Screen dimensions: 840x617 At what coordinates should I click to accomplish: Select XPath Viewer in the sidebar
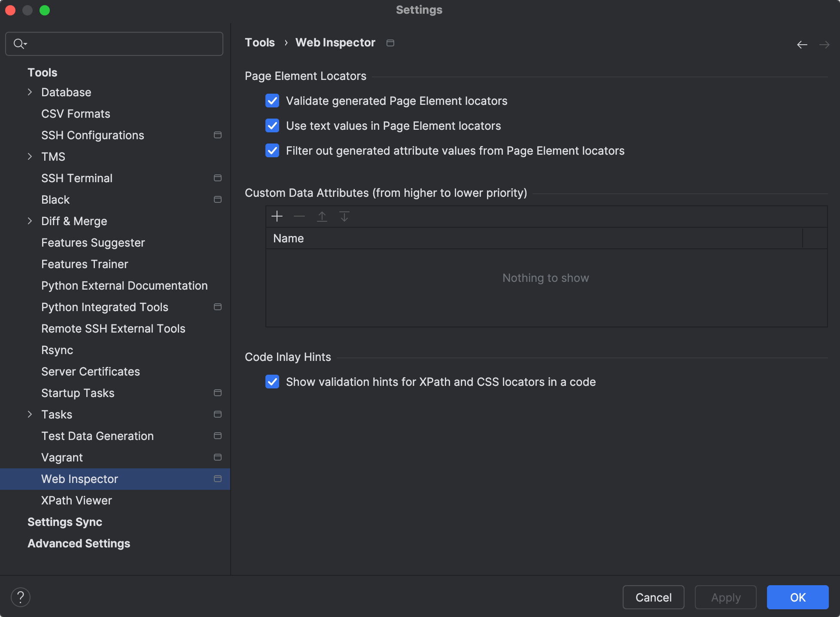(x=76, y=501)
